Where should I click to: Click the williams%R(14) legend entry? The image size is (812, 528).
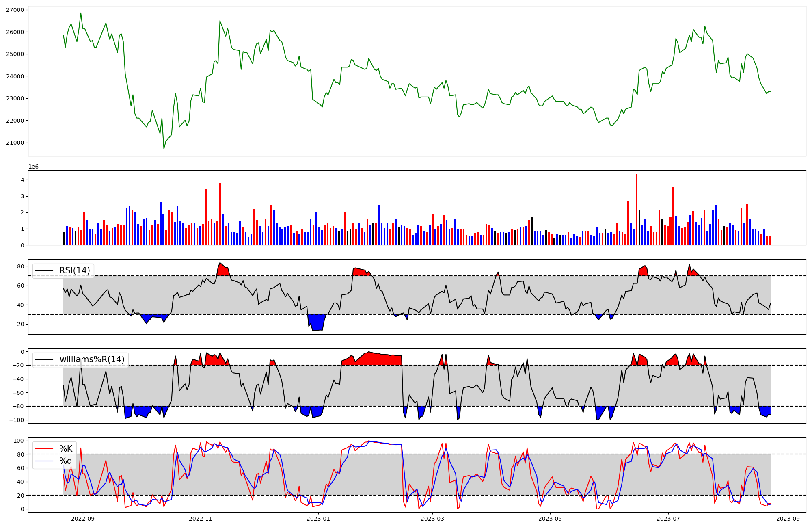[x=92, y=359]
